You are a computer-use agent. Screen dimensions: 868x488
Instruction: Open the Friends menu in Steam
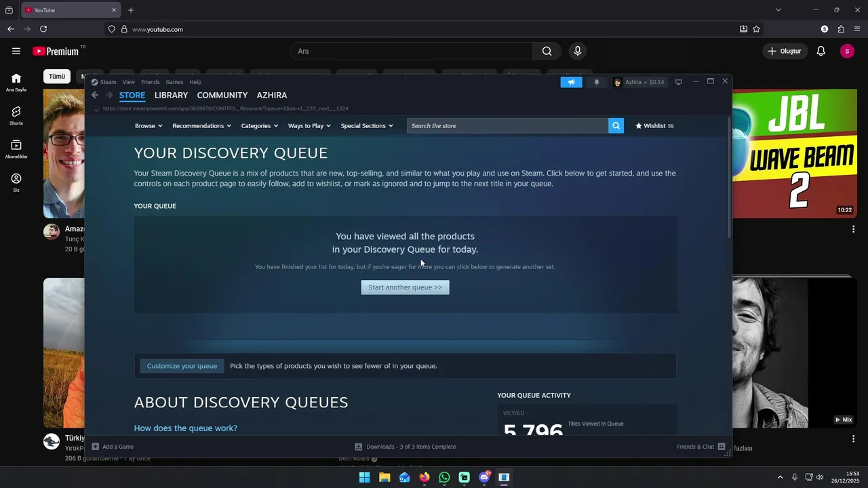(x=150, y=82)
